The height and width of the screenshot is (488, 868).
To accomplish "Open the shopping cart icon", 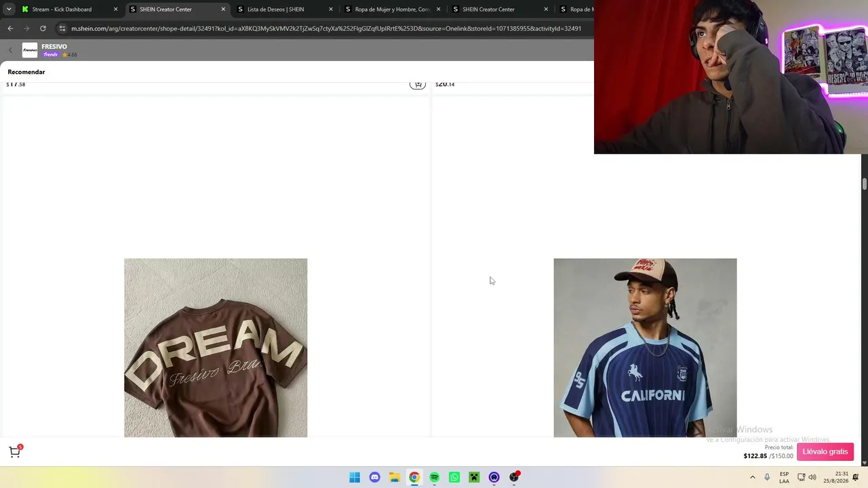I will pyautogui.click(x=15, y=452).
